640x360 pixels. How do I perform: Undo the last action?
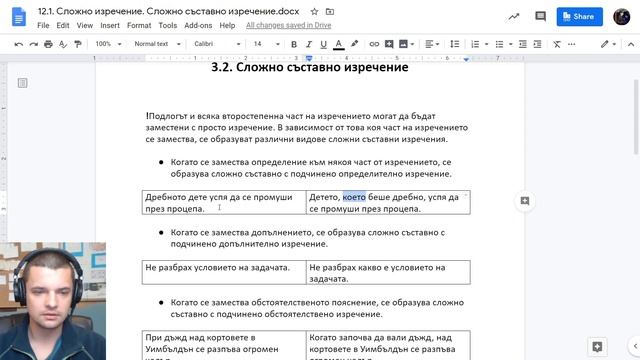click(18, 44)
